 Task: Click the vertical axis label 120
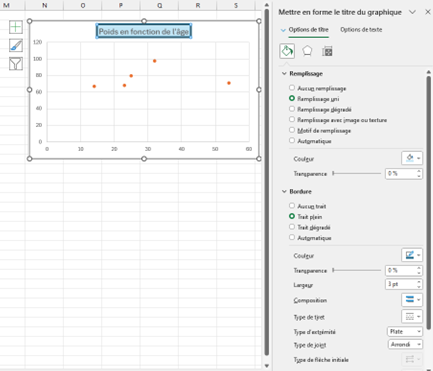tap(38, 42)
